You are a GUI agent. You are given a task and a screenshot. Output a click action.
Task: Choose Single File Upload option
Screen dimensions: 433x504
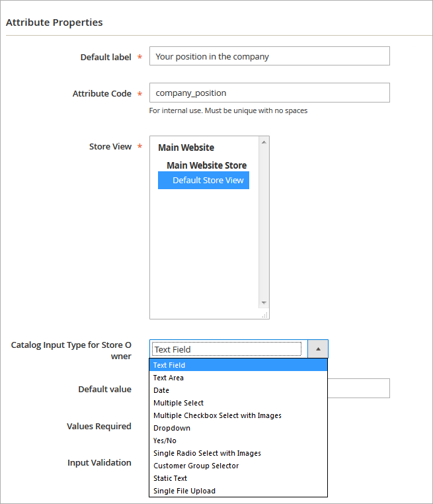click(x=184, y=491)
